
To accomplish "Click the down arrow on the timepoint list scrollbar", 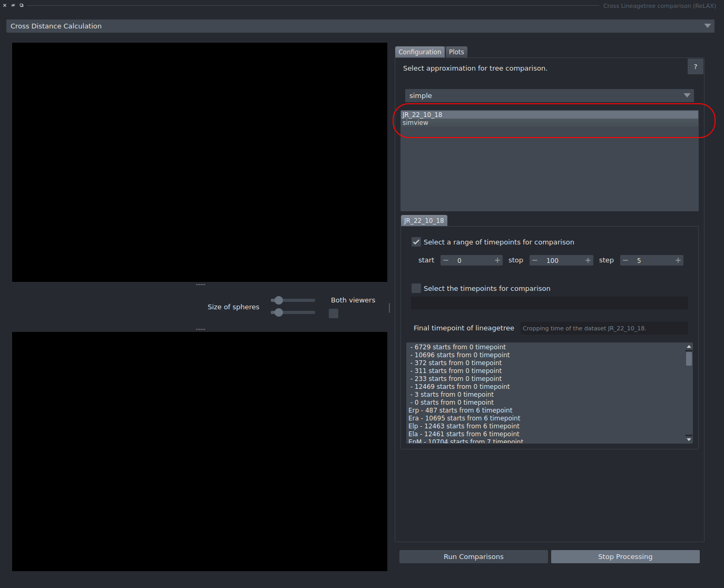I will click(x=689, y=439).
